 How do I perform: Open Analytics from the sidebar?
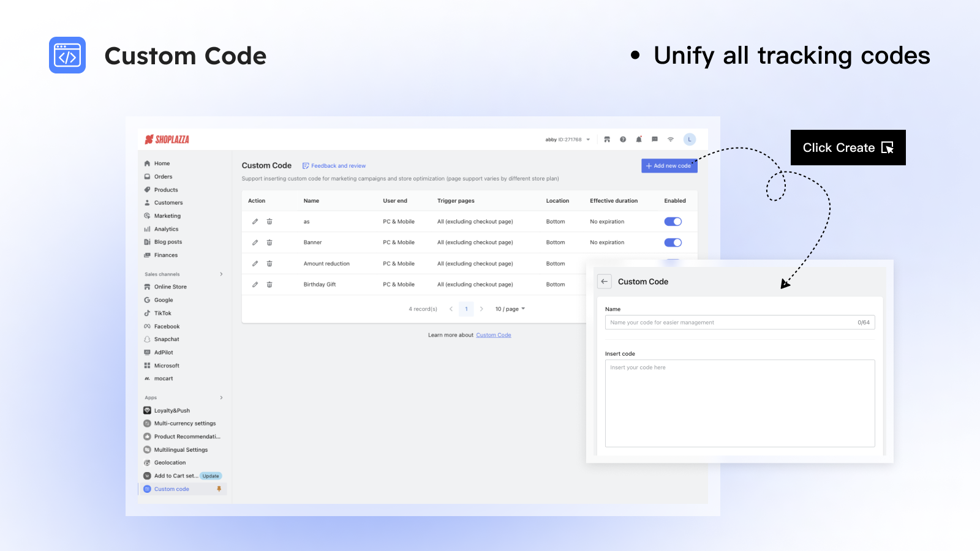(167, 228)
